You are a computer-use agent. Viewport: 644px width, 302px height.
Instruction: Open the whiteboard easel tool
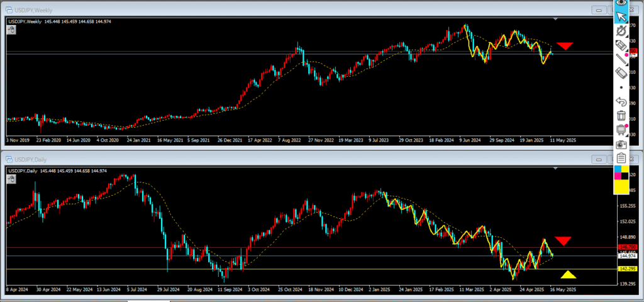[621, 130]
